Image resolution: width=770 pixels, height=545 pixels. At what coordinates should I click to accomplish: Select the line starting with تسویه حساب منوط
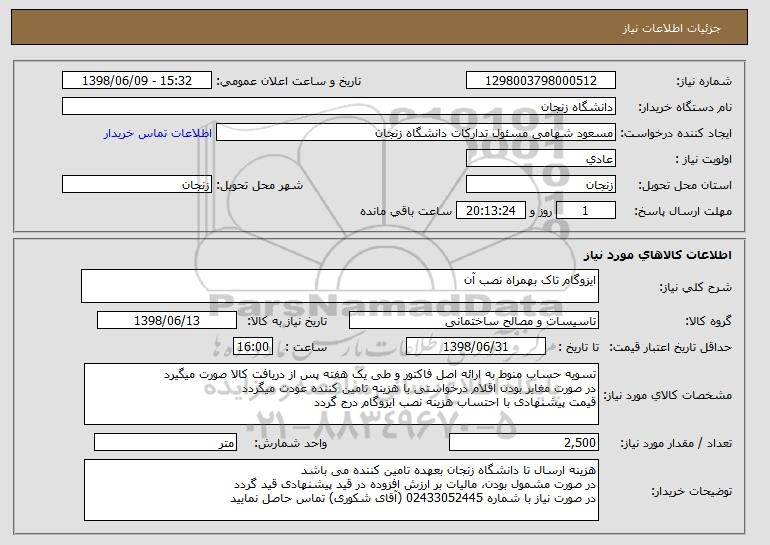(380, 374)
